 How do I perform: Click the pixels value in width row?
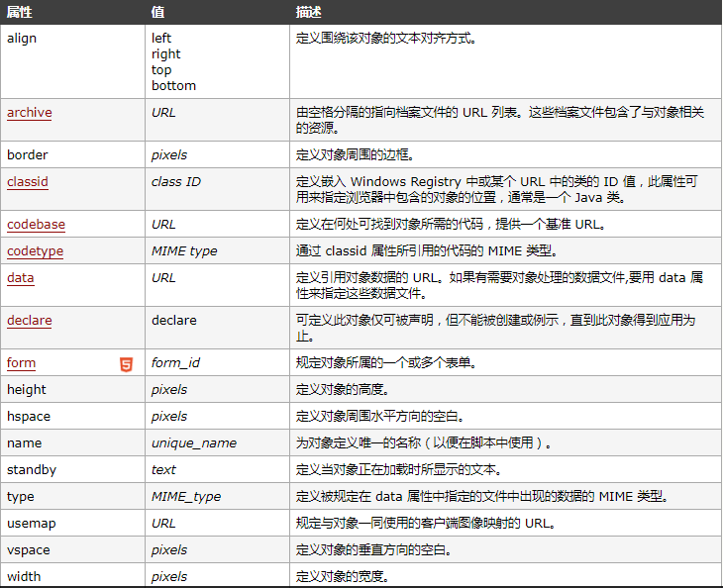pos(169,577)
